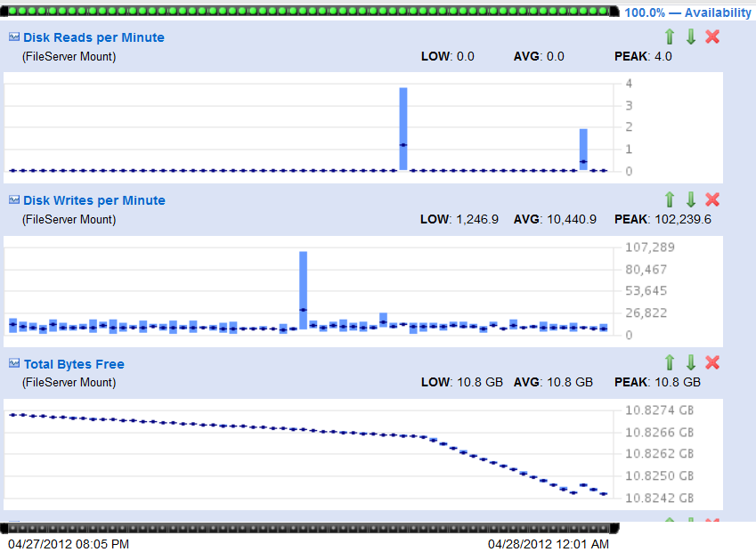This screenshot has height=552, width=756.
Task: Move Total Bytes Free chart down
Action: click(691, 362)
